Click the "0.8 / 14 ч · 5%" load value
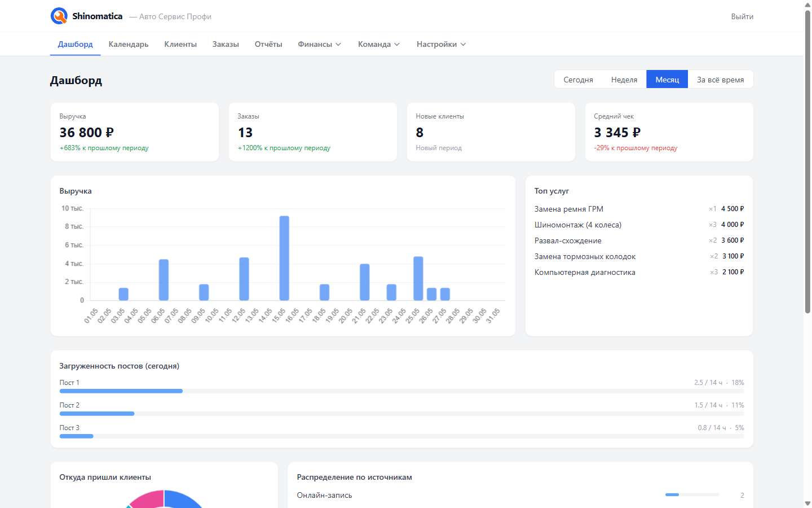This screenshot has height=508, width=812. pos(721,428)
